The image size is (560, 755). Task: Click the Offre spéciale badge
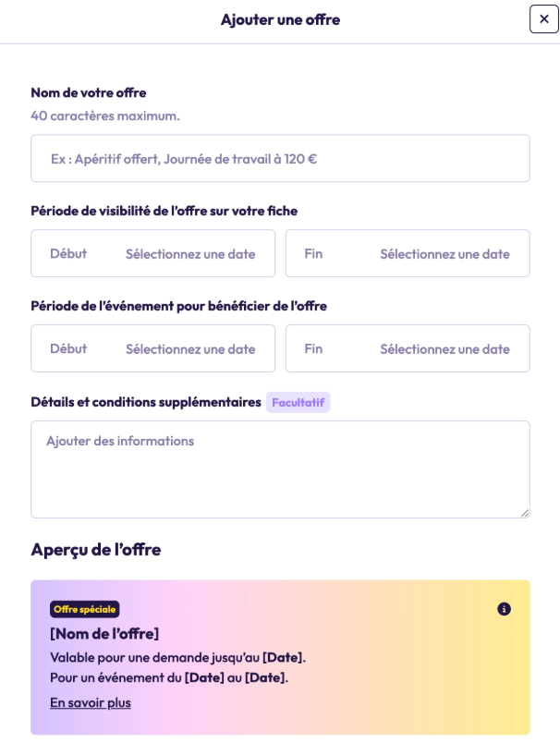pos(85,609)
